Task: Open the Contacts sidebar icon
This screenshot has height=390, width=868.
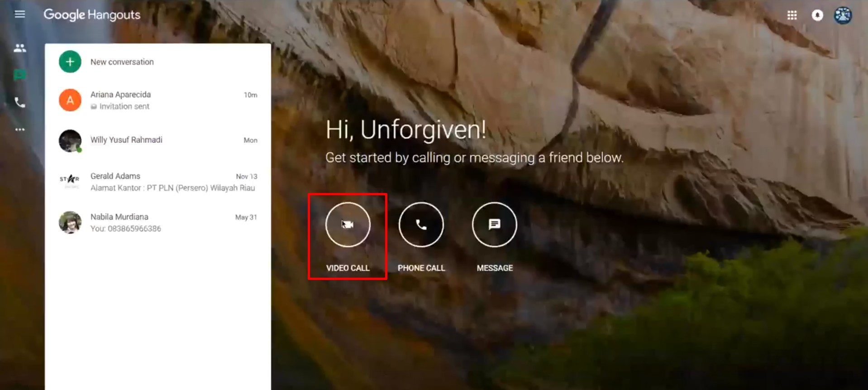Action: [20, 48]
